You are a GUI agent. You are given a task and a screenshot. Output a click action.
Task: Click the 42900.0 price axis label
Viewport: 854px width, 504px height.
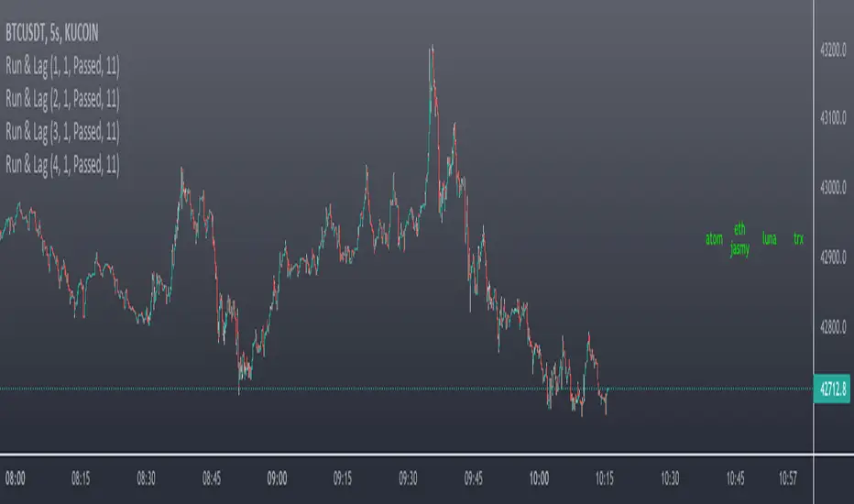pyautogui.click(x=833, y=257)
